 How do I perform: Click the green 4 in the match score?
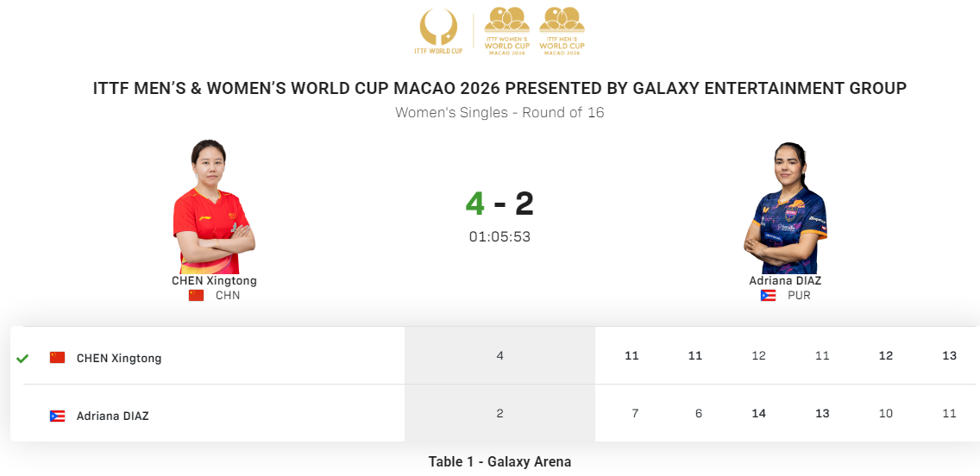click(475, 204)
